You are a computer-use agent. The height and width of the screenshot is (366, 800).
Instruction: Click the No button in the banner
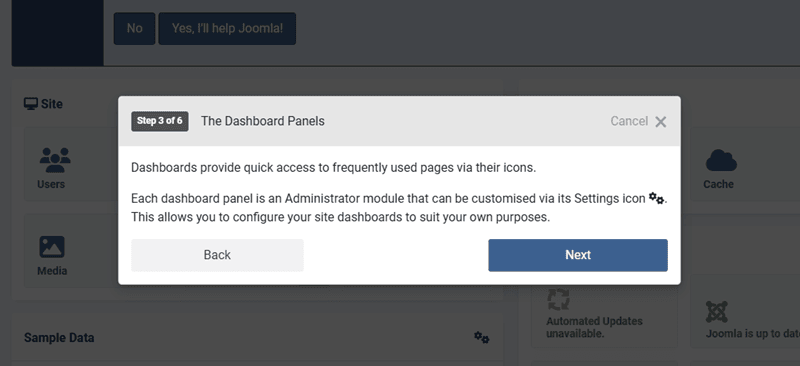tap(134, 29)
